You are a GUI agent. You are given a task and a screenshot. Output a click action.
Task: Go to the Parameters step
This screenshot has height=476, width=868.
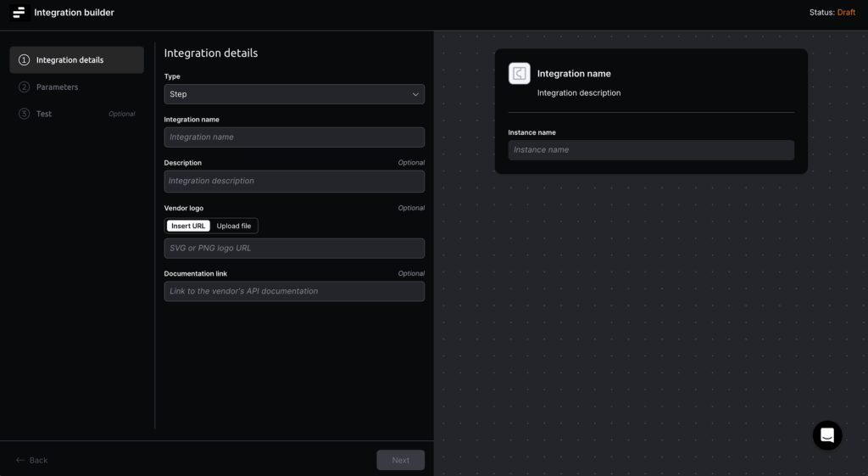point(57,87)
